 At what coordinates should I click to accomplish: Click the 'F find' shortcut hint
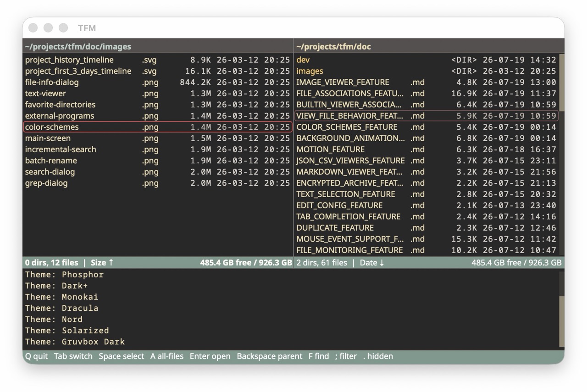coord(319,356)
